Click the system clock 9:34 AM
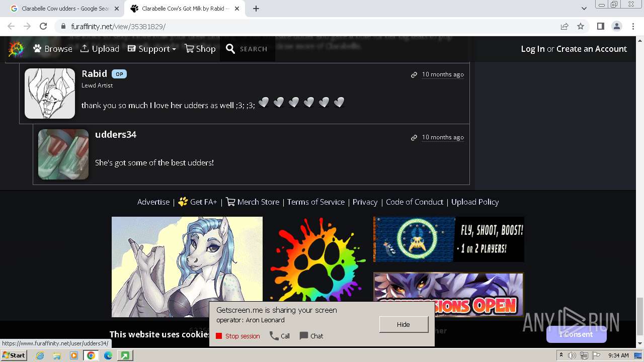The image size is (644, 362). [618, 355]
